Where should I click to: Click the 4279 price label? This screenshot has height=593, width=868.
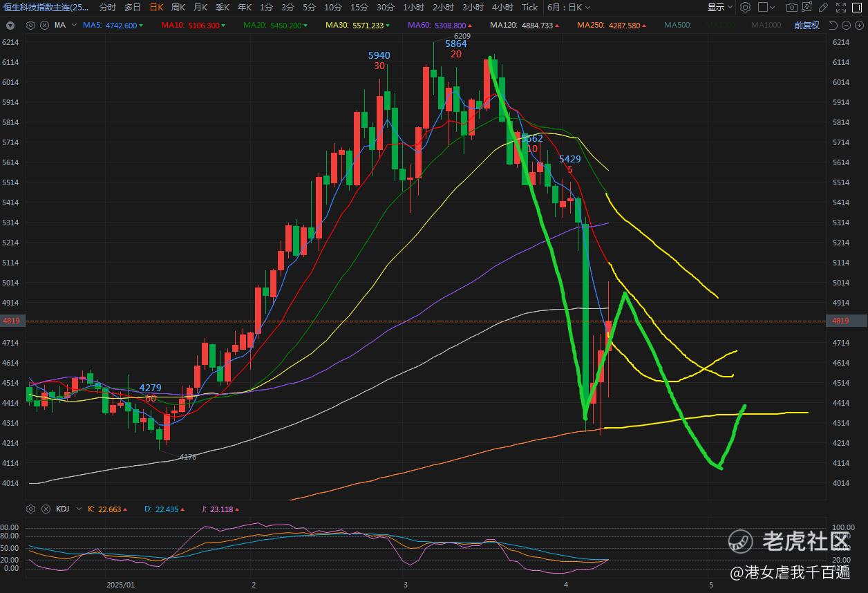coord(150,388)
